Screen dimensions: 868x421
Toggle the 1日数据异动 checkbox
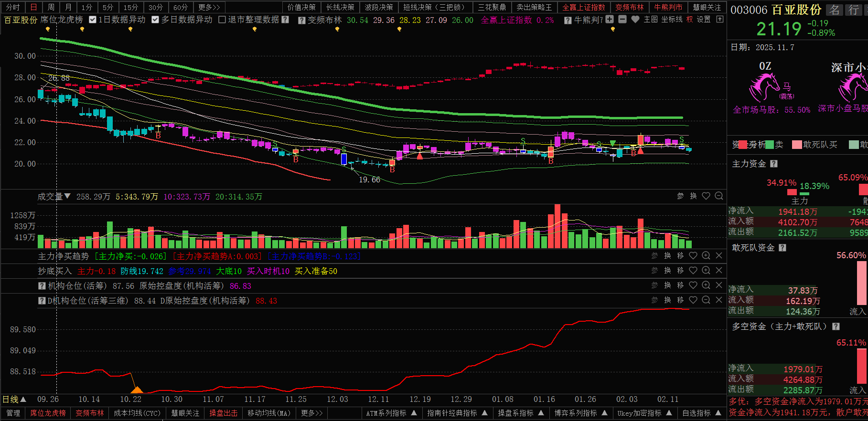(93, 20)
